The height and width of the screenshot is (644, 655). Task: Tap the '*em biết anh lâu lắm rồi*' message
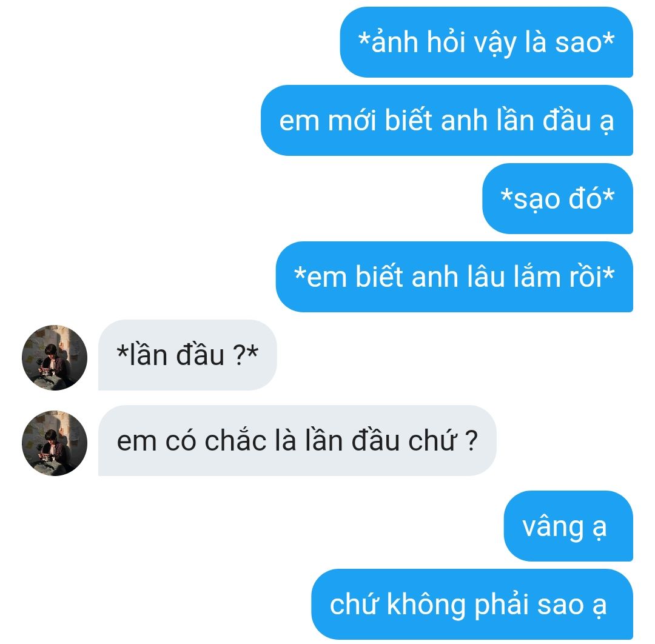(x=454, y=277)
